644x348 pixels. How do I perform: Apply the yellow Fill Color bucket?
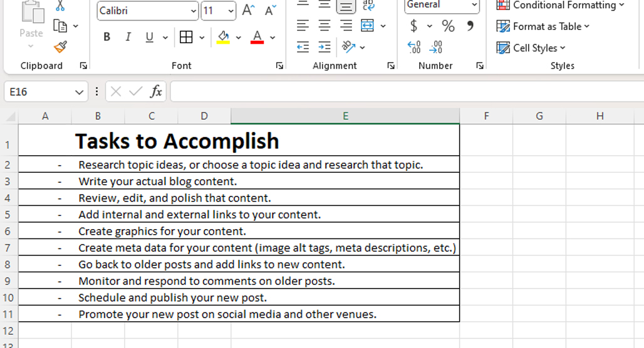223,37
